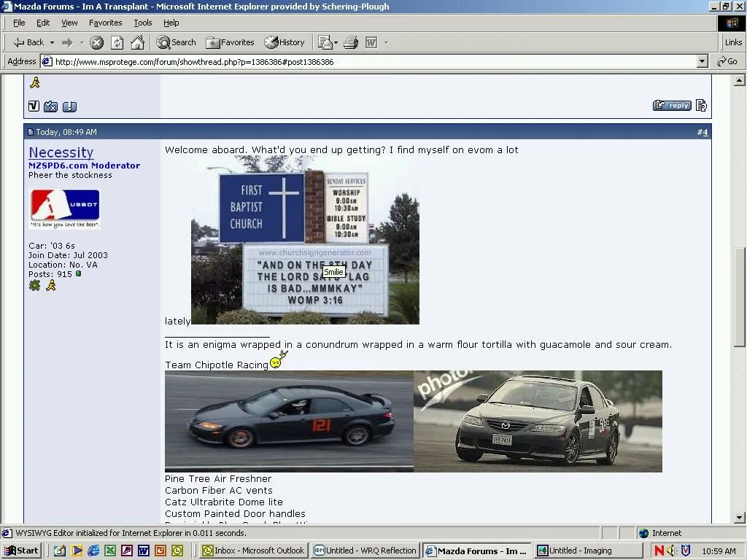
Task: Click the AIM running man icon under Necessity
Action: tap(51, 285)
